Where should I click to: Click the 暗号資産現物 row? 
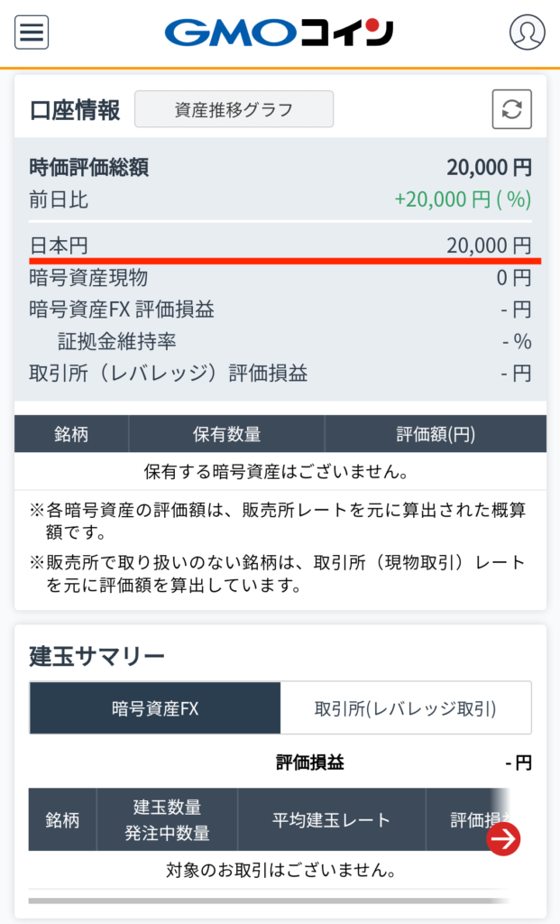pyautogui.click(x=280, y=278)
